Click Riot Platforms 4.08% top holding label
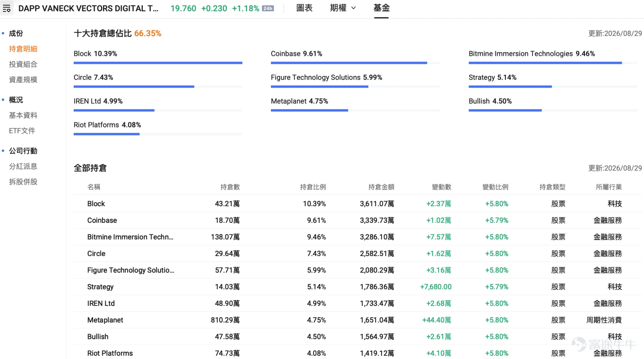 [107, 125]
